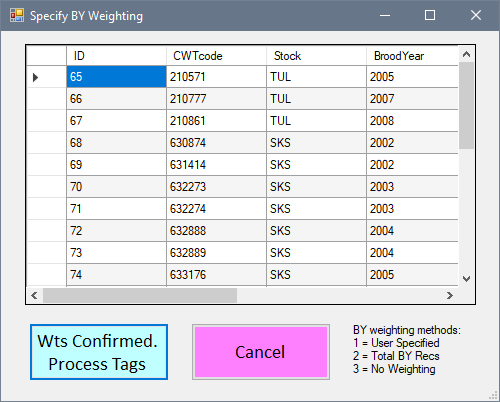Sort by the CWTcode column header
The image size is (500, 402).
point(216,56)
